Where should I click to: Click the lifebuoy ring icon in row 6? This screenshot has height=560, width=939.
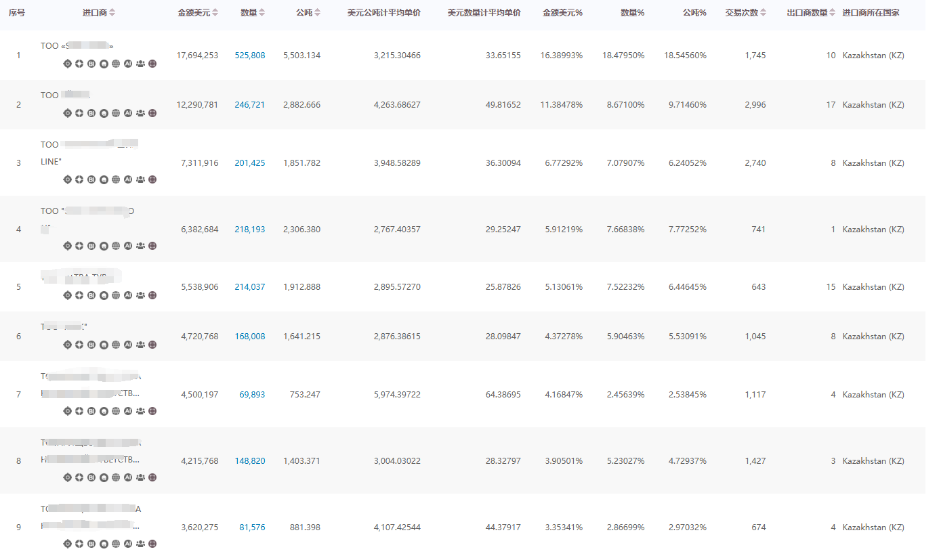[x=79, y=345]
